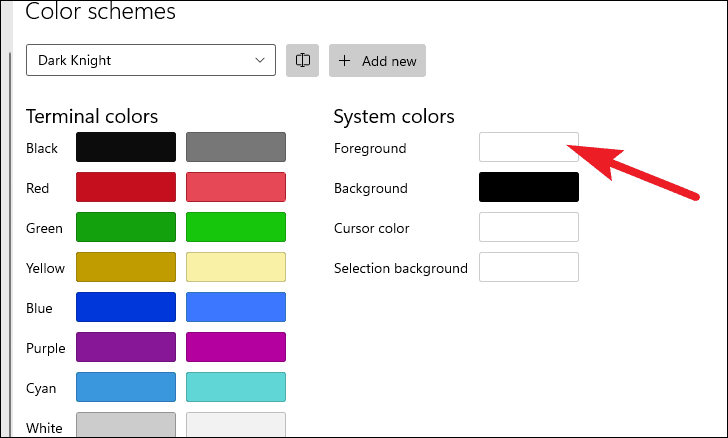Click the plus icon in Add new
Screen dimensions: 728x438
[344, 60]
